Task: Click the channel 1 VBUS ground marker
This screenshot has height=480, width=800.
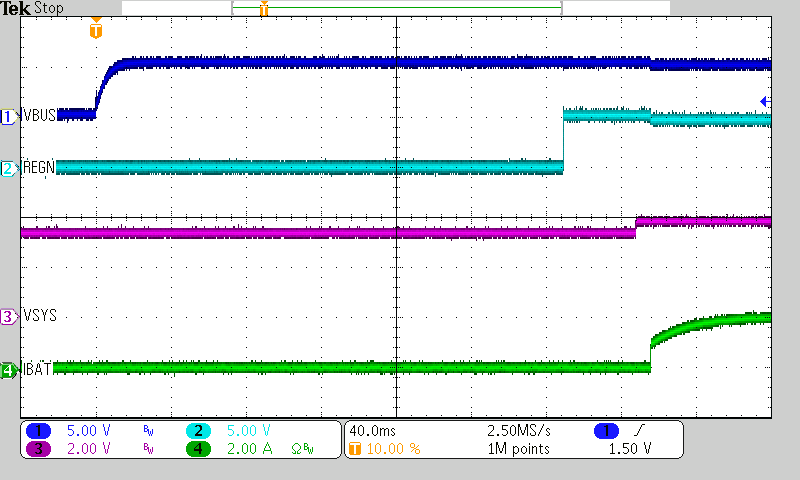Action: click(x=8, y=116)
